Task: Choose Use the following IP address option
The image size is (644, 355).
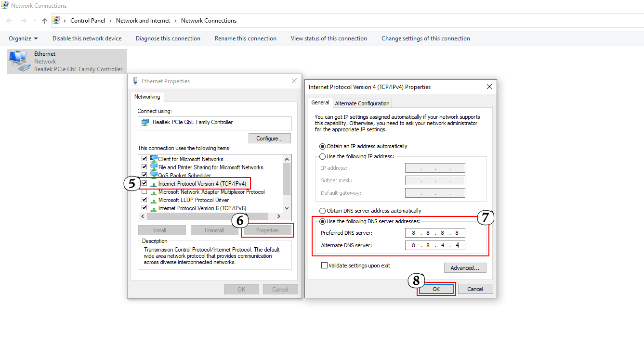Action: 323,156
